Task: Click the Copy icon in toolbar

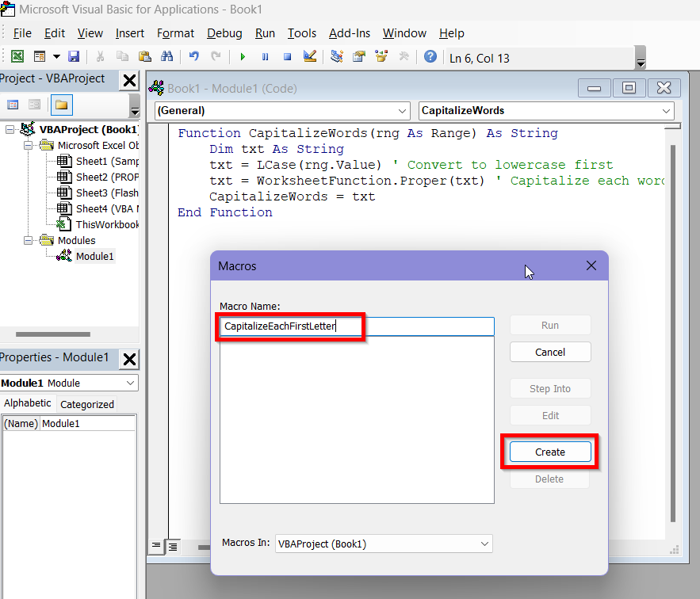Action: tap(122, 57)
